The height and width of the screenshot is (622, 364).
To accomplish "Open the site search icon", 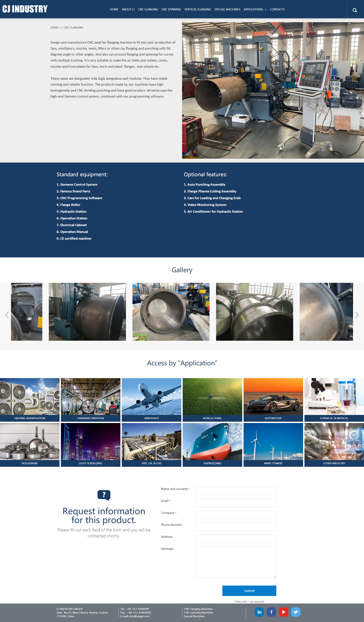I will pyautogui.click(x=354, y=10).
